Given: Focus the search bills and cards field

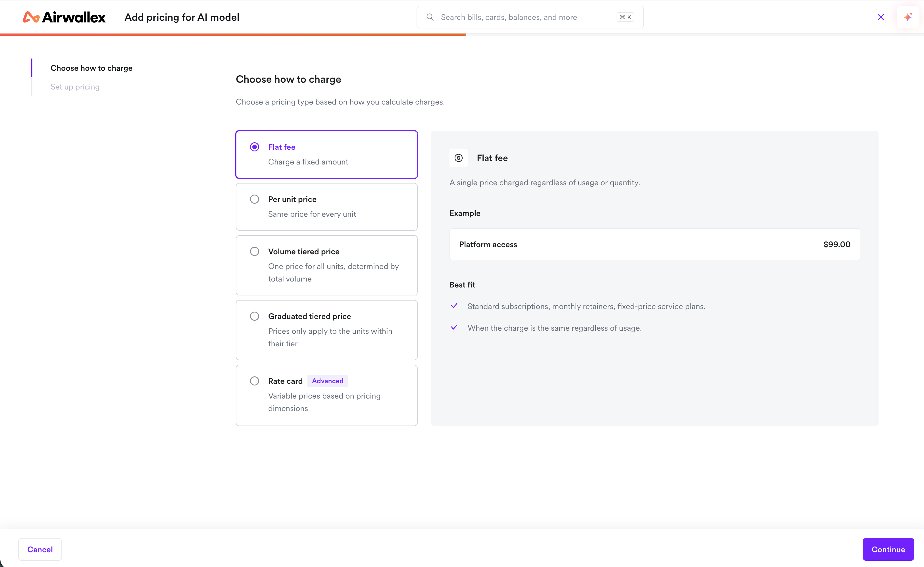Looking at the screenshot, I should click(530, 17).
